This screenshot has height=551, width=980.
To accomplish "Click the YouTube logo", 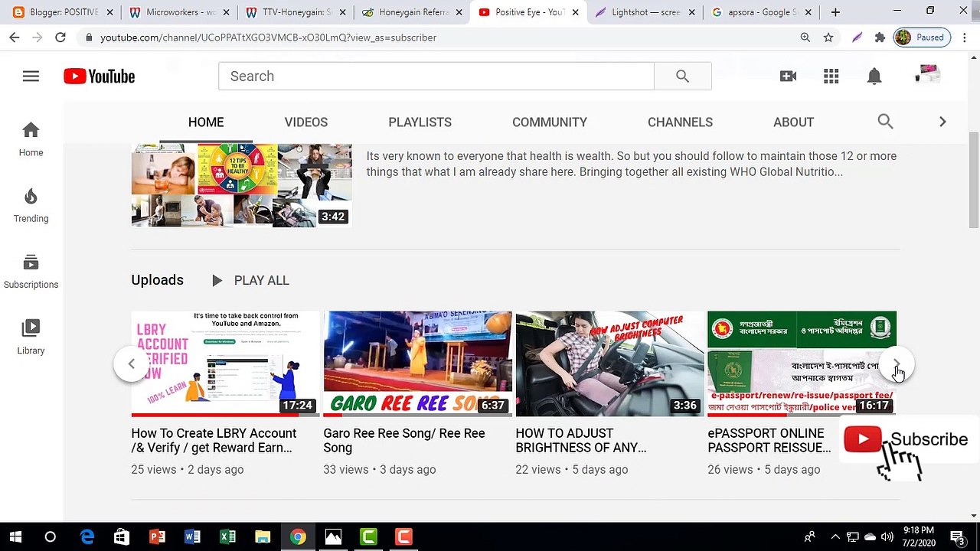I will [x=100, y=77].
